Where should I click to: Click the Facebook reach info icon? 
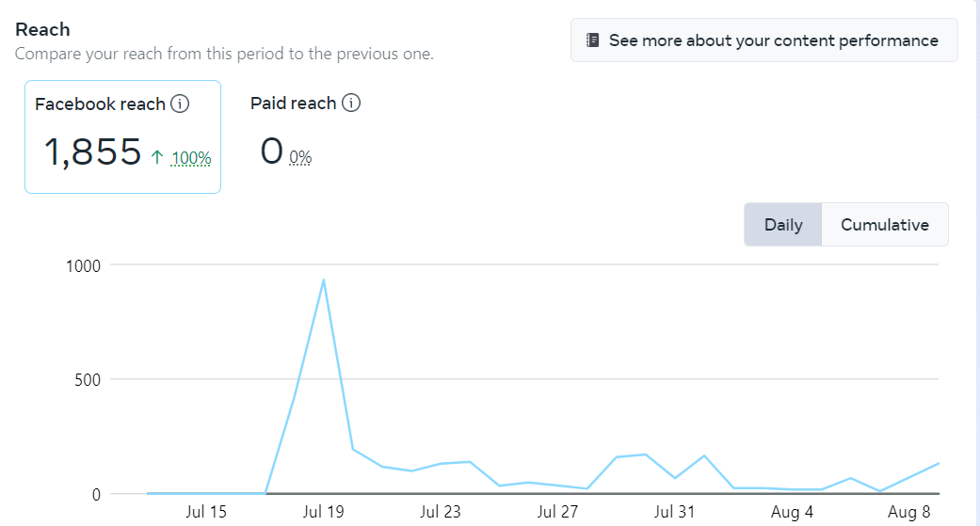(x=180, y=104)
